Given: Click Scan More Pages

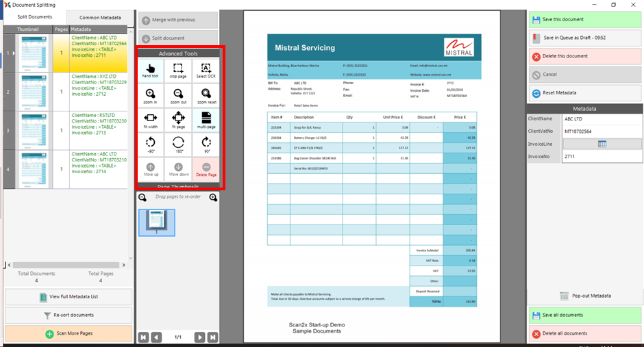Looking at the screenshot, I should click(69, 334).
